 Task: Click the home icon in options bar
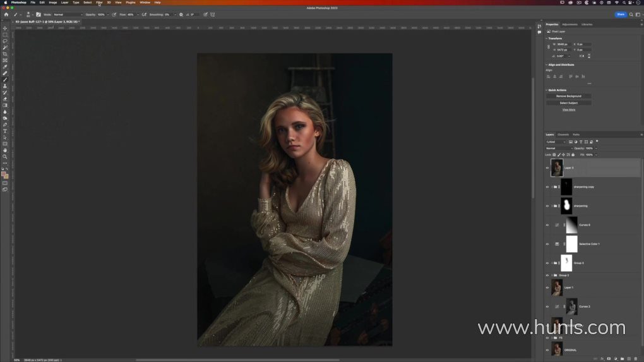point(5,14)
